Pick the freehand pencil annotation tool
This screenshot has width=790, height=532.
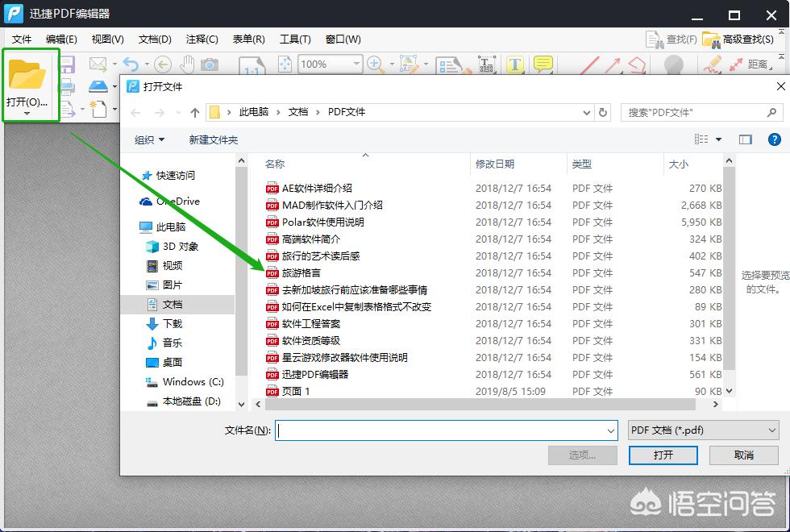[713, 64]
